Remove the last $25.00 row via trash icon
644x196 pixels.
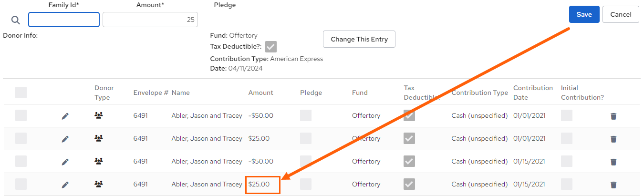pyautogui.click(x=613, y=185)
